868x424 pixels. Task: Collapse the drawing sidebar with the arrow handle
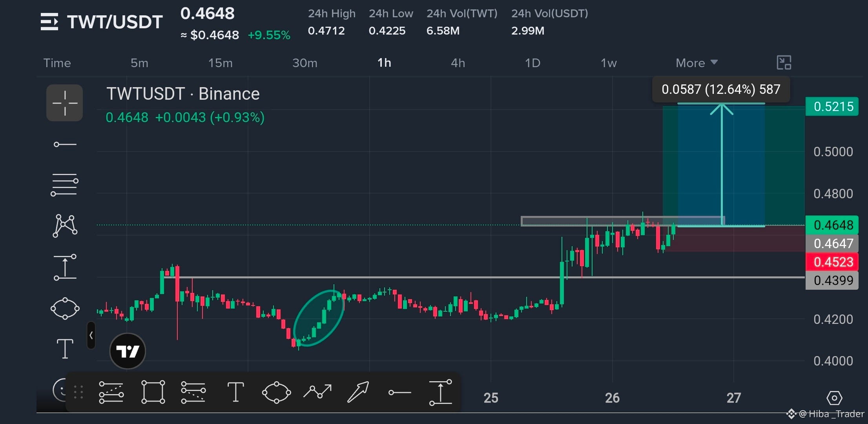[91, 335]
